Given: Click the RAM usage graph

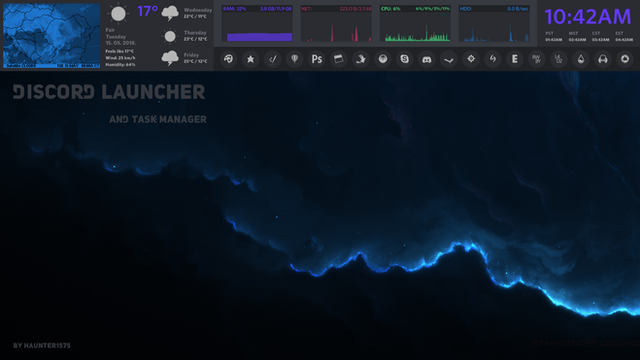Looking at the screenshot, I should click(257, 24).
